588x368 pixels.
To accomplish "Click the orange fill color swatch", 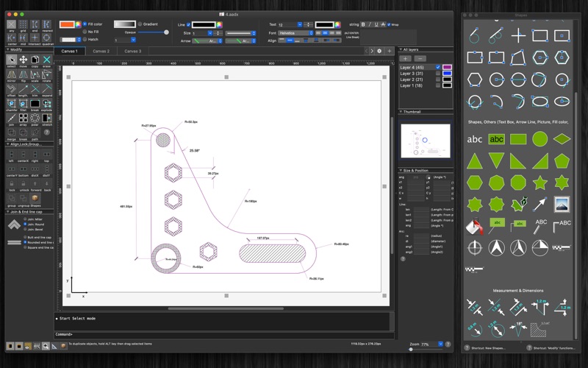I will pos(67,24).
